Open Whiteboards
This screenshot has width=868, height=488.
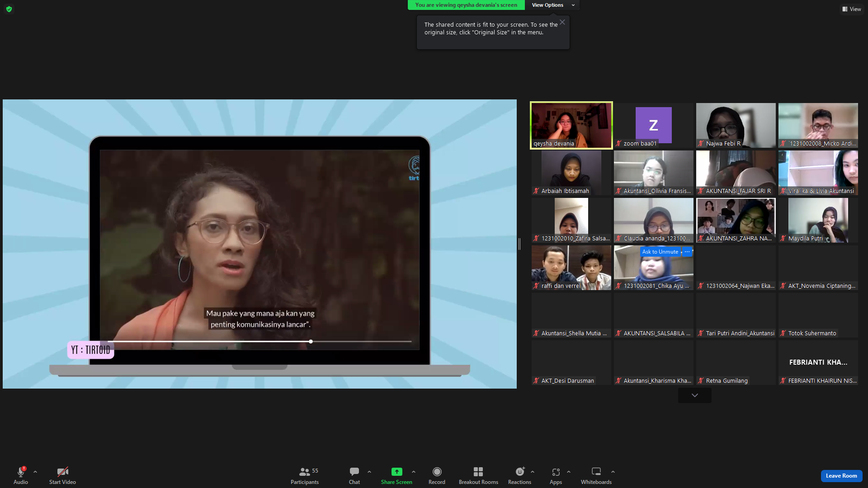596,475
